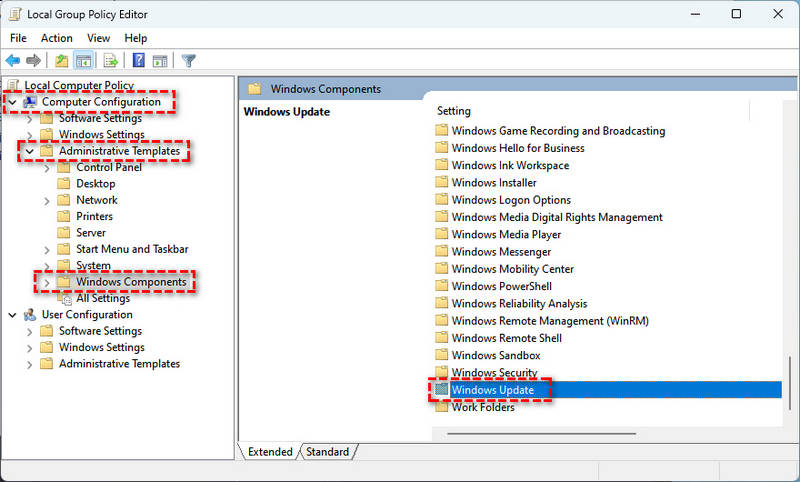Click the Local Computer Policy root icon
This screenshot has width=800, height=482.
pyautogui.click(x=14, y=85)
